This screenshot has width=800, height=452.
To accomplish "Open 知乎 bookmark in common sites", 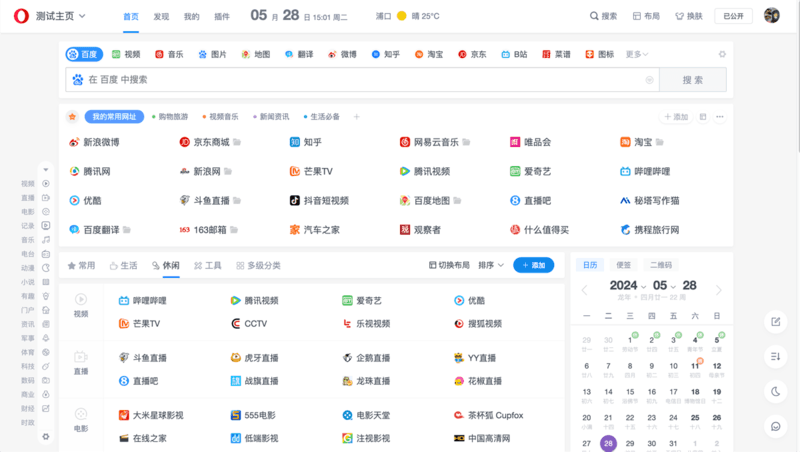I will [x=306, y=142].
